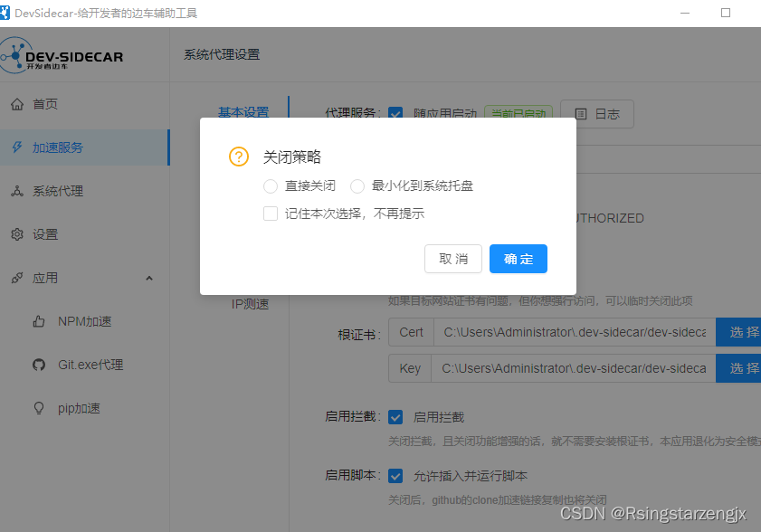Click 选择 button for Key path
Screen dimensions: 761x532
click(738, 368)
